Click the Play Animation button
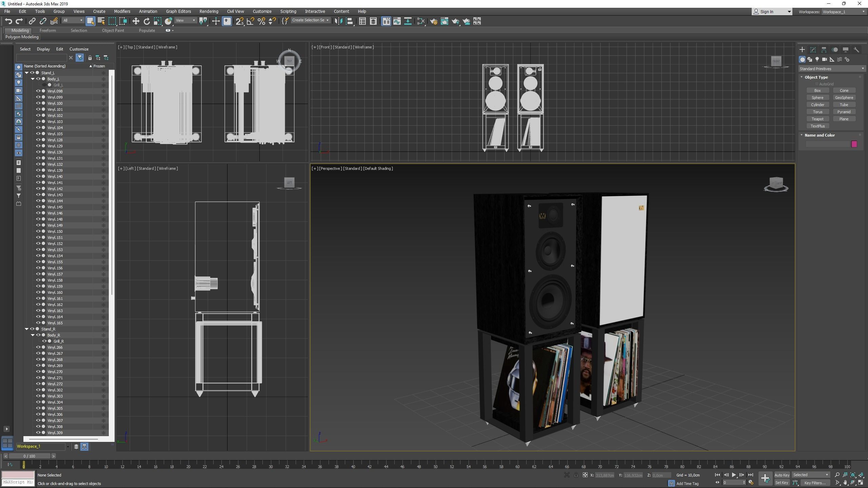 tap(734, 475)
